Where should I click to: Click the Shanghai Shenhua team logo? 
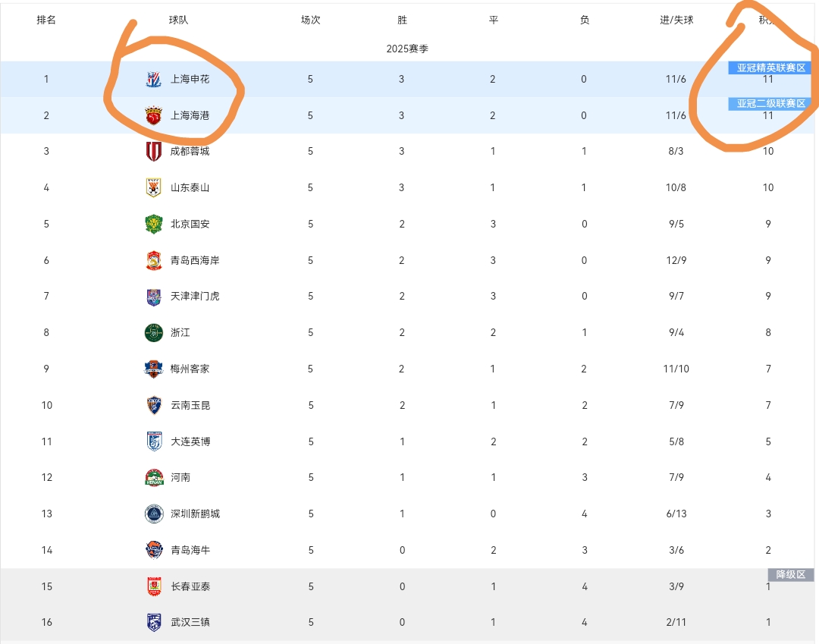[x=153, y=80]
